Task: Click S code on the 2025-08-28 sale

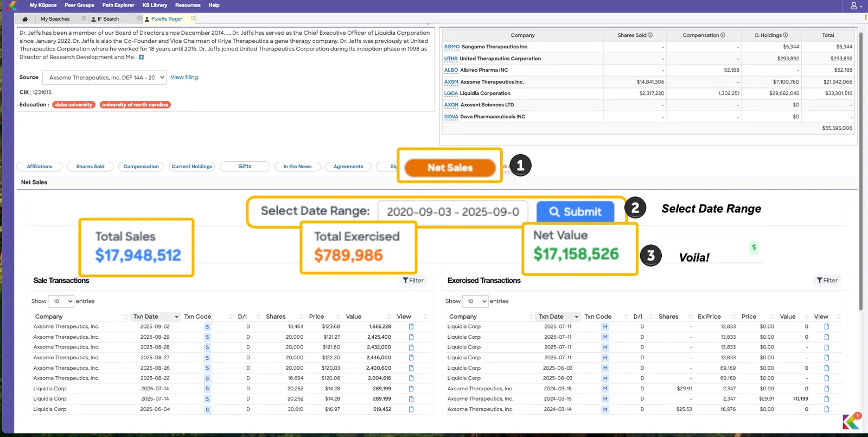Action: [x=207, y=347]
